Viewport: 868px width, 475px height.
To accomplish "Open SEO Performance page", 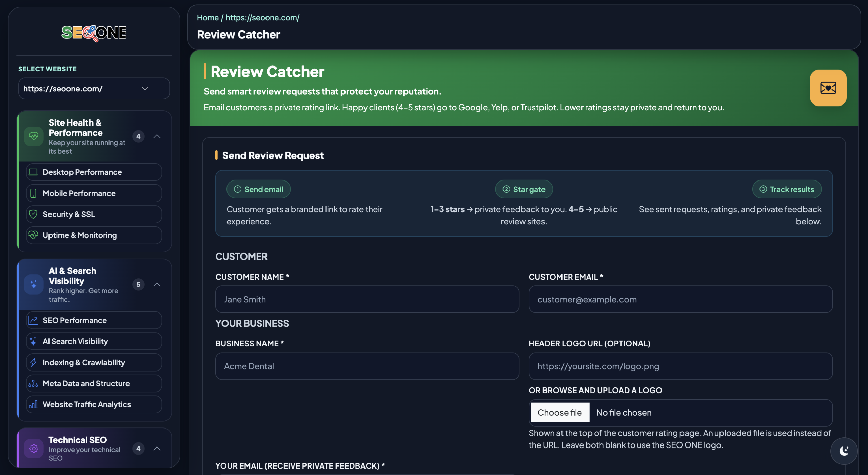I will point(94,320).
